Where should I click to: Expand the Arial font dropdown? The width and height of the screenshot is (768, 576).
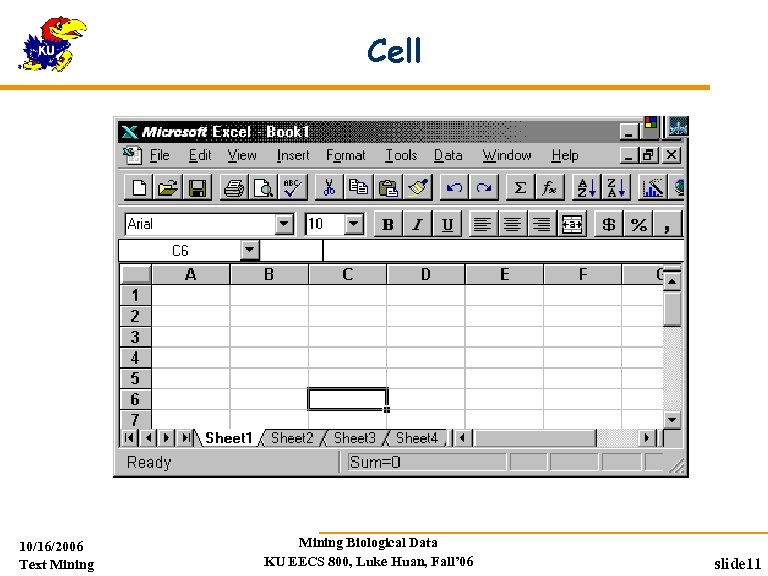284,224
